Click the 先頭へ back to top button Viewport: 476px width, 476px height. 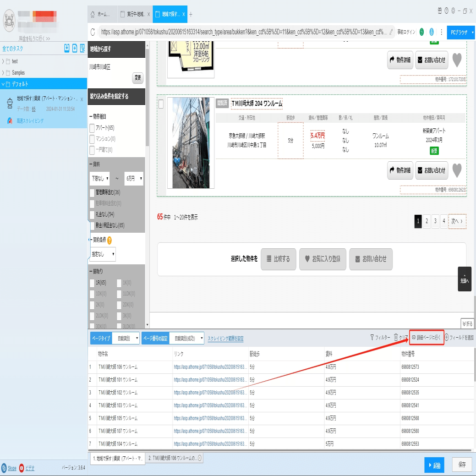[465, 279]
